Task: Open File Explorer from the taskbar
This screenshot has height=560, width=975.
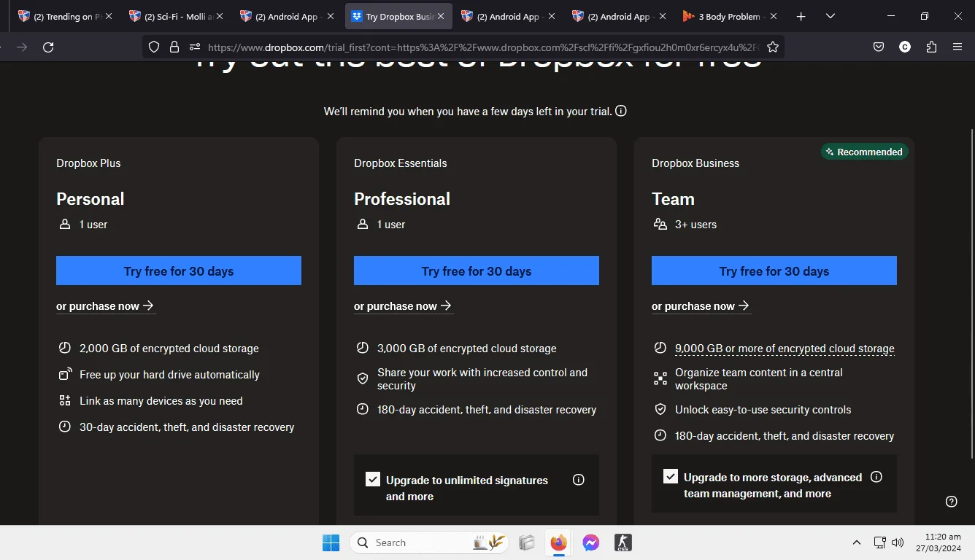Action: click(526, 542)
